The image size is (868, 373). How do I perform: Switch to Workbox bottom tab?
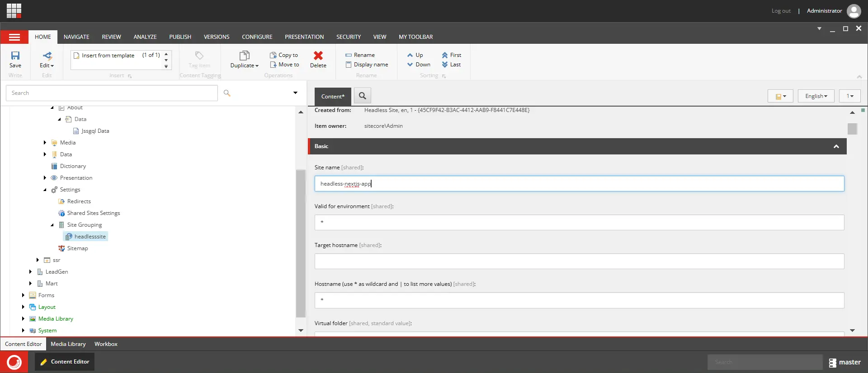click(106, 344)
